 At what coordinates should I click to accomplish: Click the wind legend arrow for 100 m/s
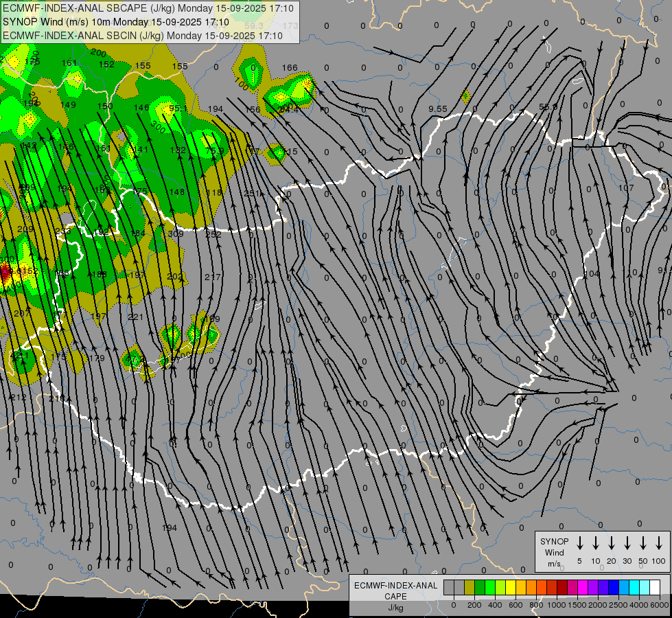[x=659, y=543]
